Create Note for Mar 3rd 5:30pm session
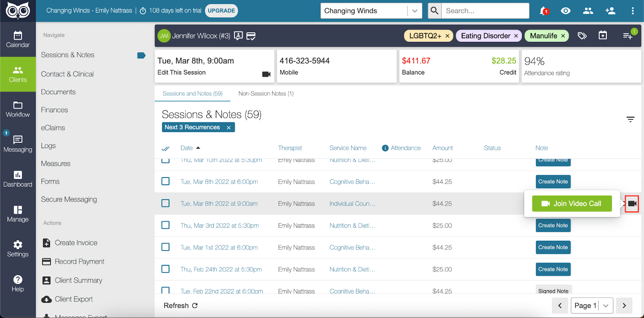Image resolution: width=644 pixels, height=318 pixels. [x=553, y=225]
